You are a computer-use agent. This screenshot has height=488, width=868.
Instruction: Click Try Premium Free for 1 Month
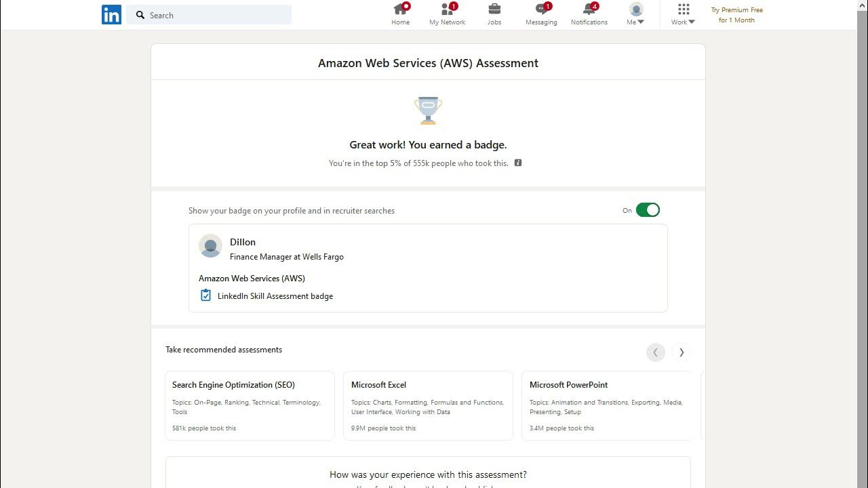coord(737,15)
